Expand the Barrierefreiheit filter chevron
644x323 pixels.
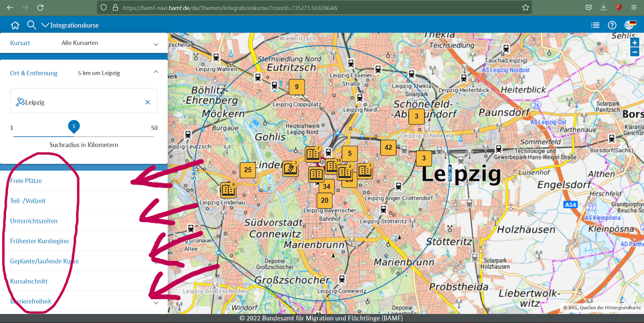tap(156, 302)
